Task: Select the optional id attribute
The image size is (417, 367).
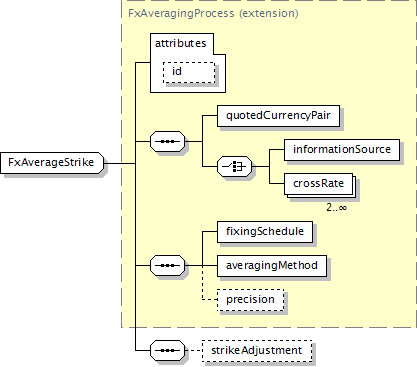Action: click(x=189, y=72)
